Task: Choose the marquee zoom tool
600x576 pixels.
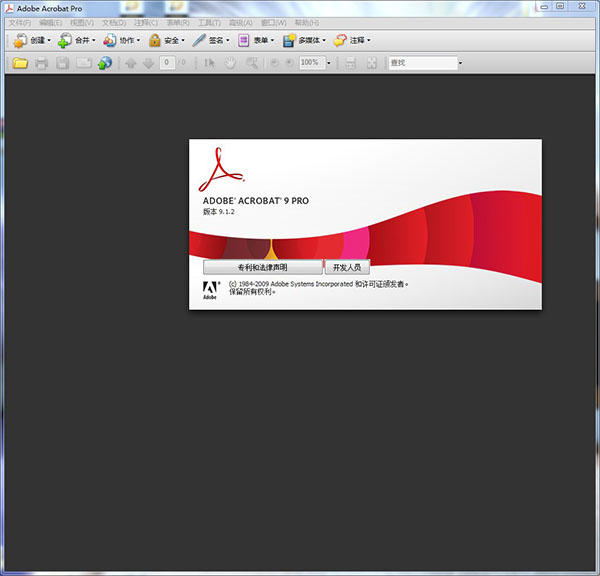Action: (x=252, y=63)
